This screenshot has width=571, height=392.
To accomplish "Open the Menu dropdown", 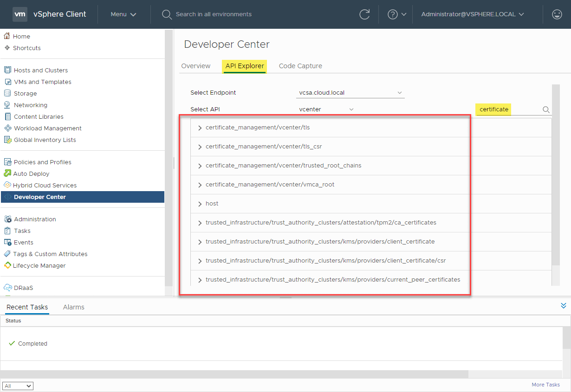I will click(x=123, y=14).
